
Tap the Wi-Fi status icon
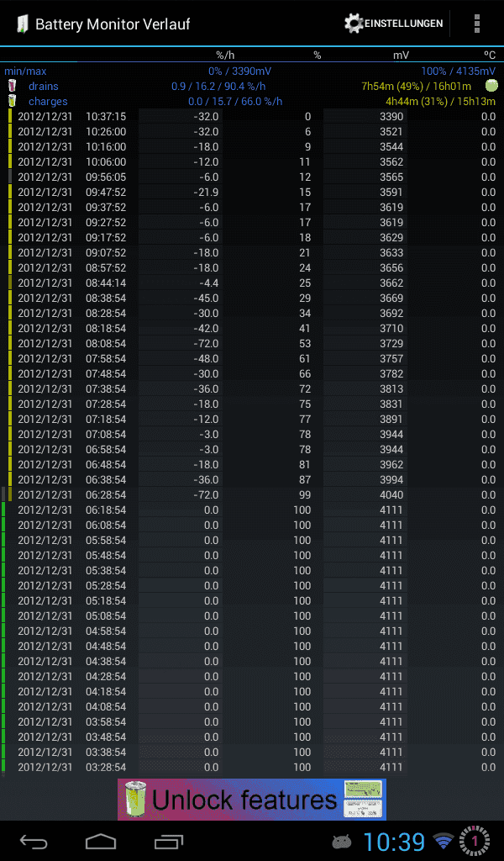click(444, 841)
